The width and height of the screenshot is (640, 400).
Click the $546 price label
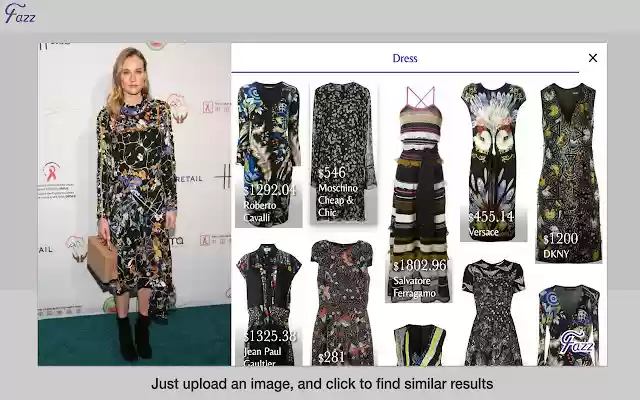point(332,173)
